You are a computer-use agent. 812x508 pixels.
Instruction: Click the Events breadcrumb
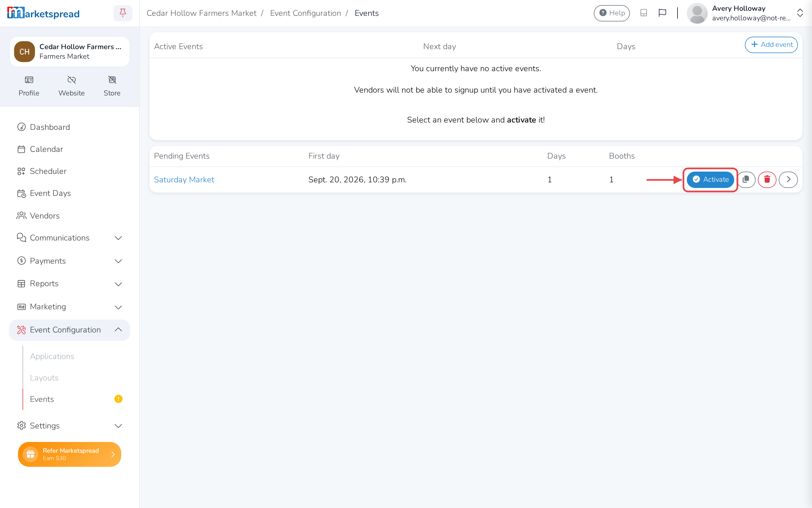367,13
